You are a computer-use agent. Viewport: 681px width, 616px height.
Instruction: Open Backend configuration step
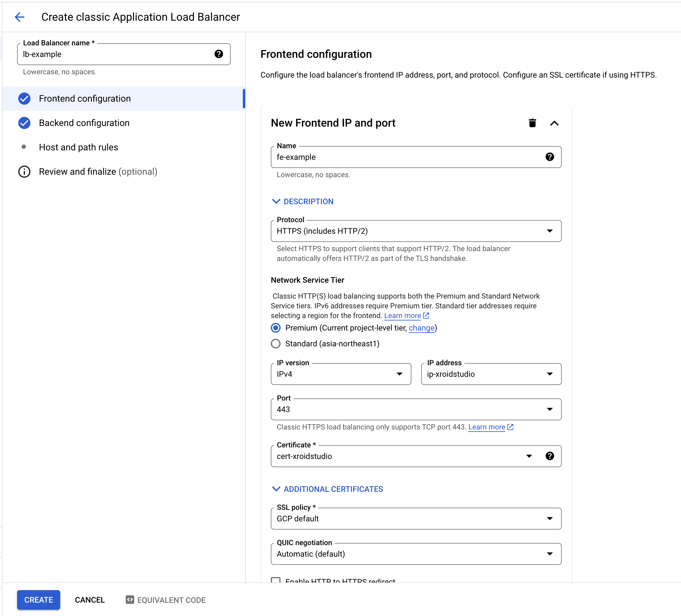[x=84, y=123]
